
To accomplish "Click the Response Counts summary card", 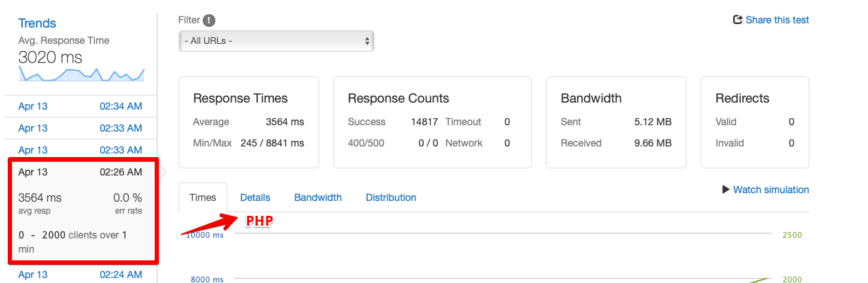I will [x=432, y=122].
